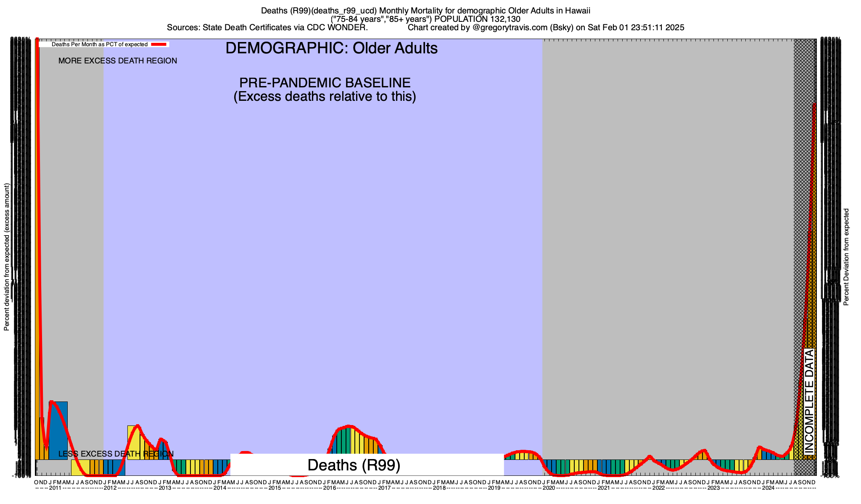
Task: Click the 2023 year label on the x-axis
Action: [713, 488]
